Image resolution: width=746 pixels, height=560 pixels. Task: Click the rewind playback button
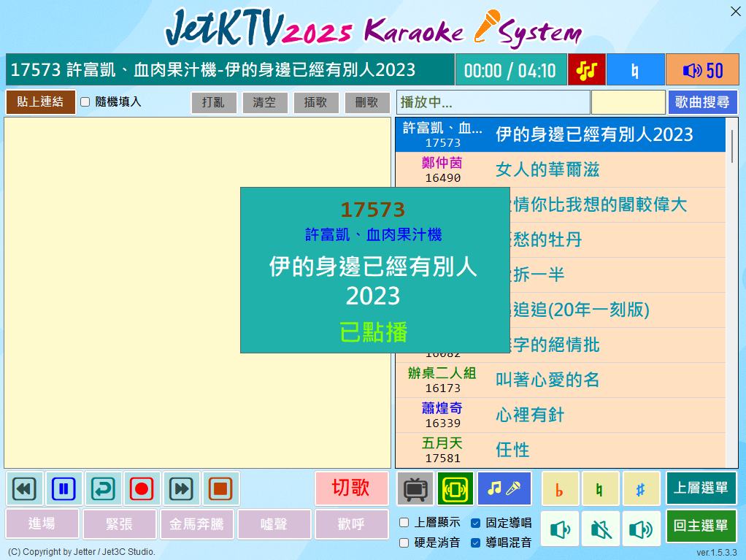24,488
